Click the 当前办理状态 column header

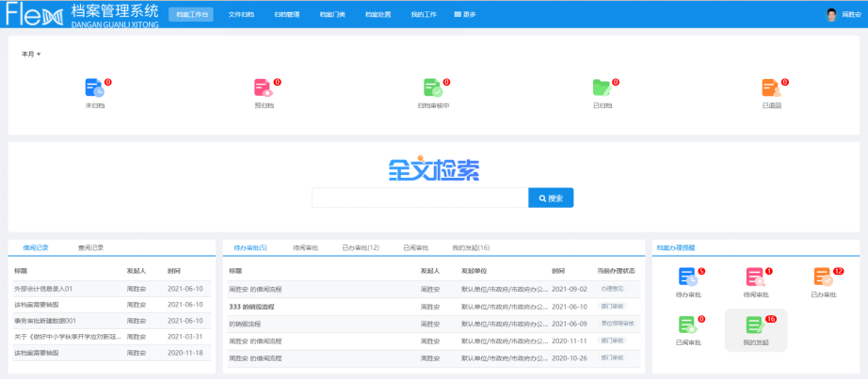pyautogui.click(x=616, y=271)
